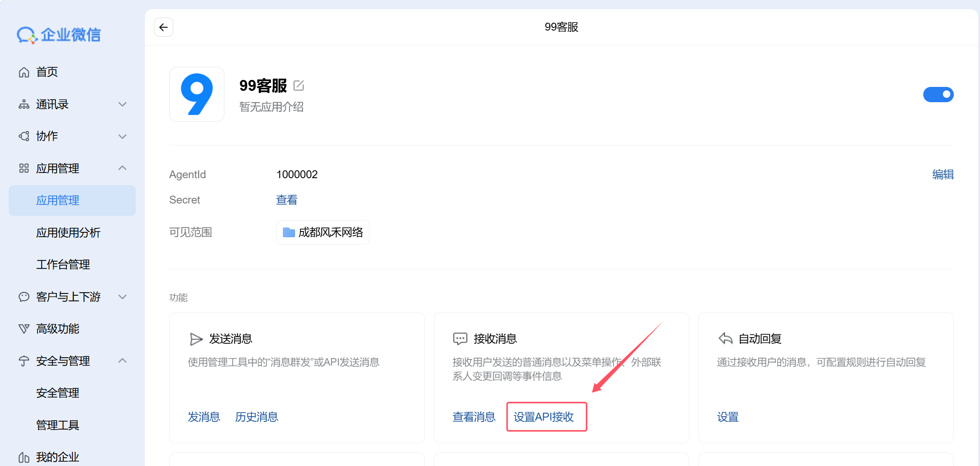Click the 查看消息 link
Image resolution: width=980 pixels, height=466 pixels.
tap(474, 417)
